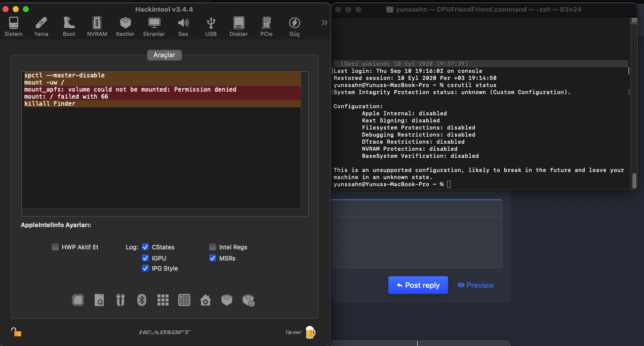Open the Yama patch tab
Screen dimensions: 644x346
pos(41,27)
